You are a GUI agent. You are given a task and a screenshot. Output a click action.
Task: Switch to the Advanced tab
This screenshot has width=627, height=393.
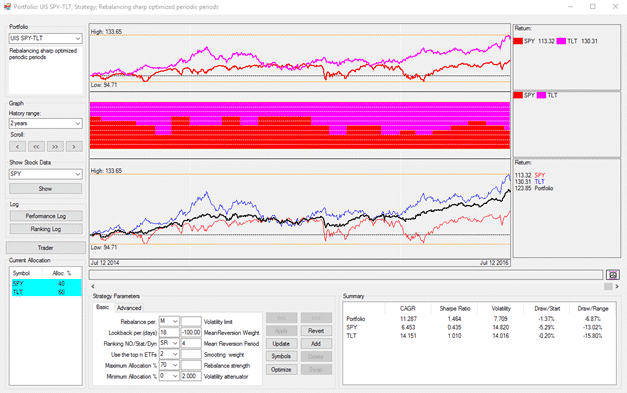tap(129, 308)
